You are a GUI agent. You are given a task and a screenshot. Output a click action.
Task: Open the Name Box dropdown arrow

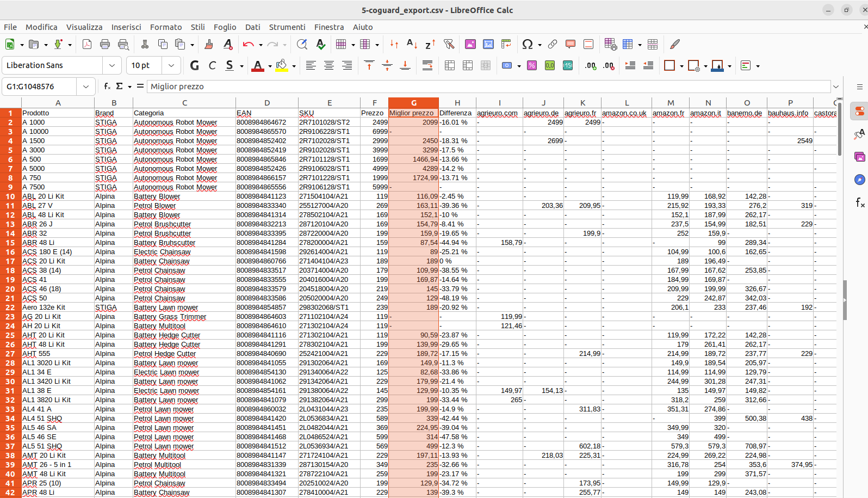click(x=86, y=86)
